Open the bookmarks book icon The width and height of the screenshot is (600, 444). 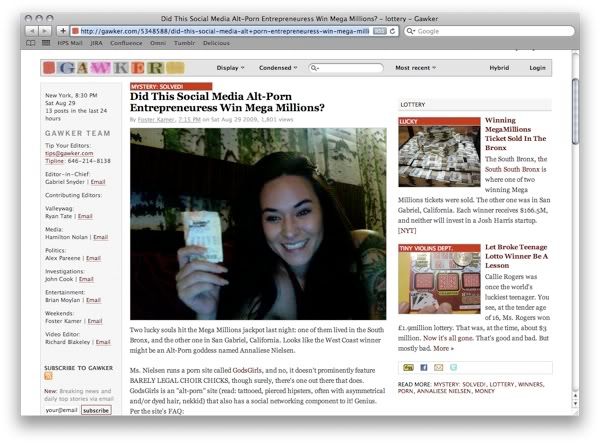(31, 44)
